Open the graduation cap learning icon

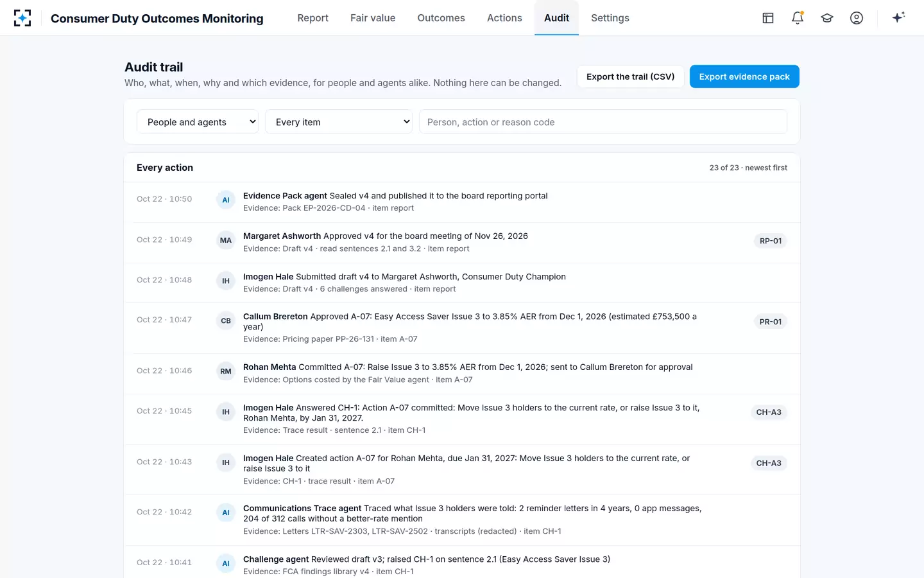click(827, 18)
